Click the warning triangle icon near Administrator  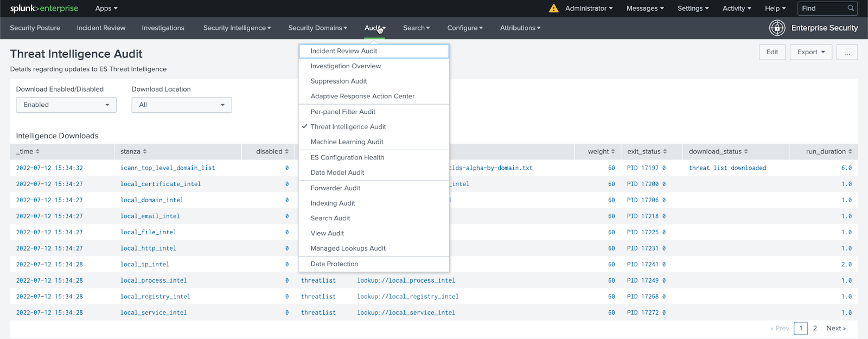point(553,8)
